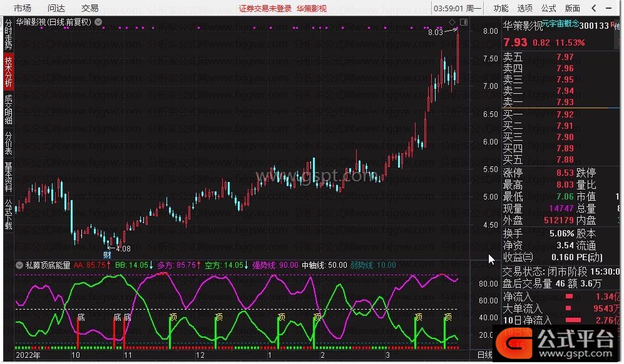The height and width of the screenshot is (364, 624).
Task: Click 卖一 ask price 7.93
Action: tap(565, 102)
